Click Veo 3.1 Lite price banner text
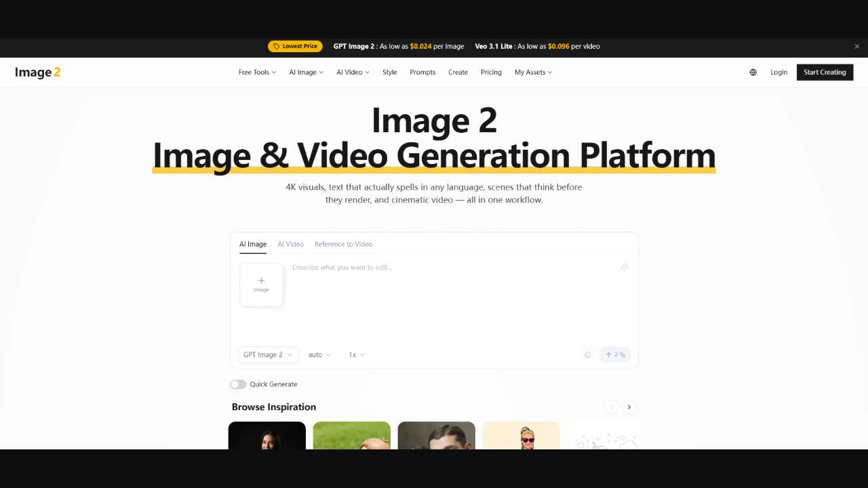The image size is (868, 488). 537,46
